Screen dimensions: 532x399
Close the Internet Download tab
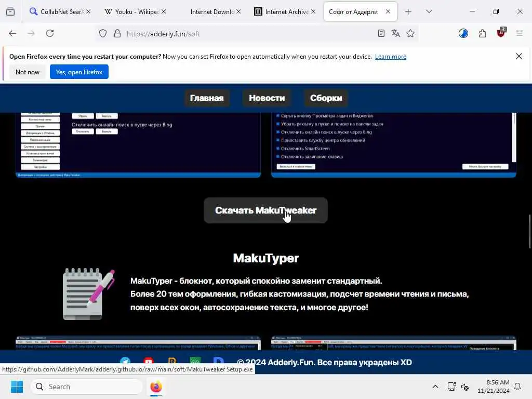point(238,11)
